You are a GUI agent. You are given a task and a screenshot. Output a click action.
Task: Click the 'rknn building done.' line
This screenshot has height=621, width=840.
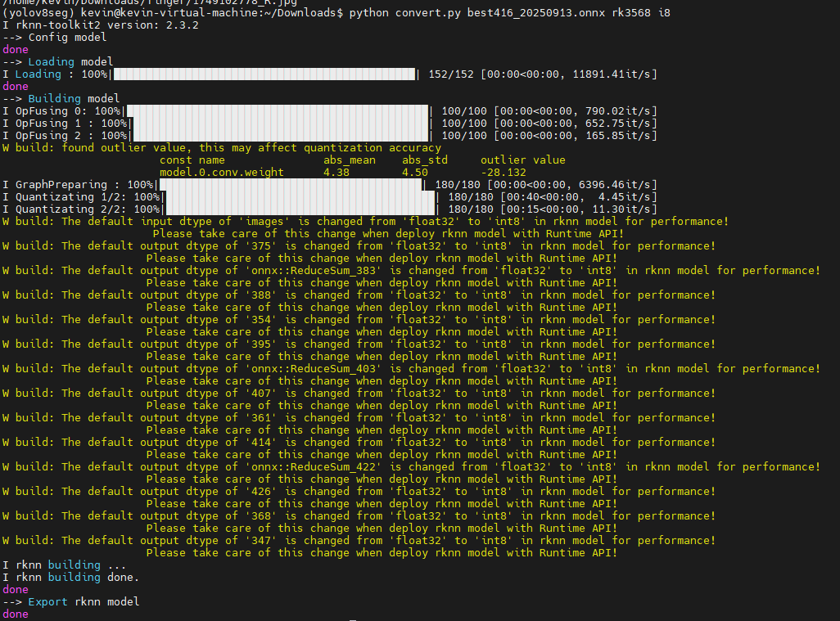pos(70,578)
